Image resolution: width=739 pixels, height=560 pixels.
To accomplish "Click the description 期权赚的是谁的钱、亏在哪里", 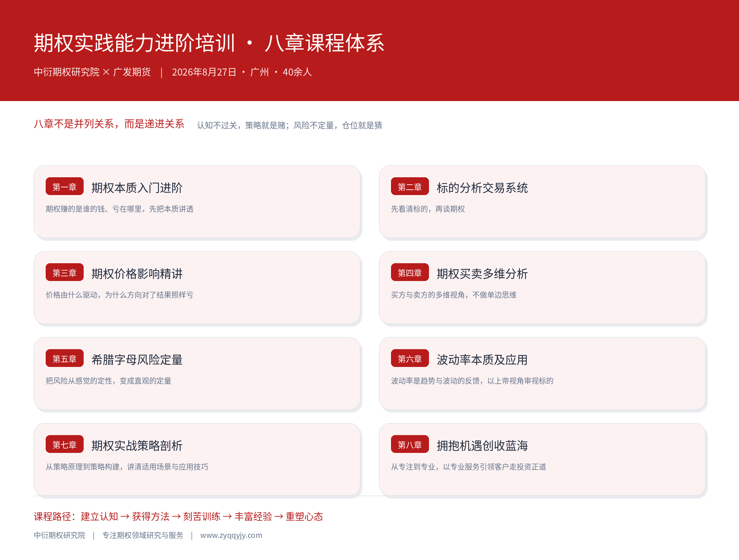I will [x=94, y=209].
